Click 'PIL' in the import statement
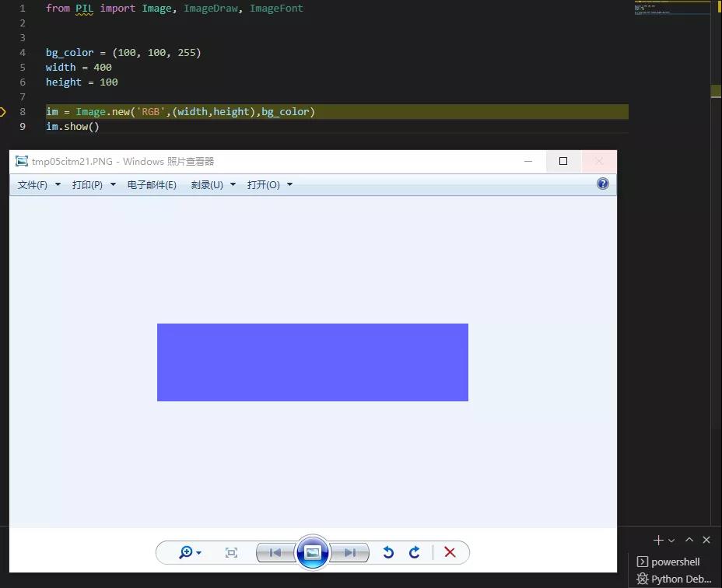 [x=84, y=9]
